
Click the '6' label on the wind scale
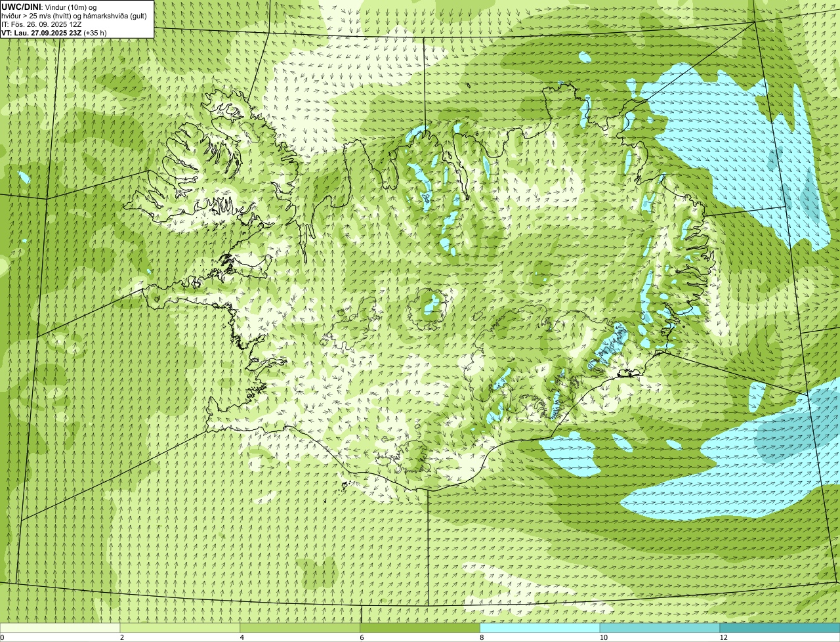click(362, 637)
